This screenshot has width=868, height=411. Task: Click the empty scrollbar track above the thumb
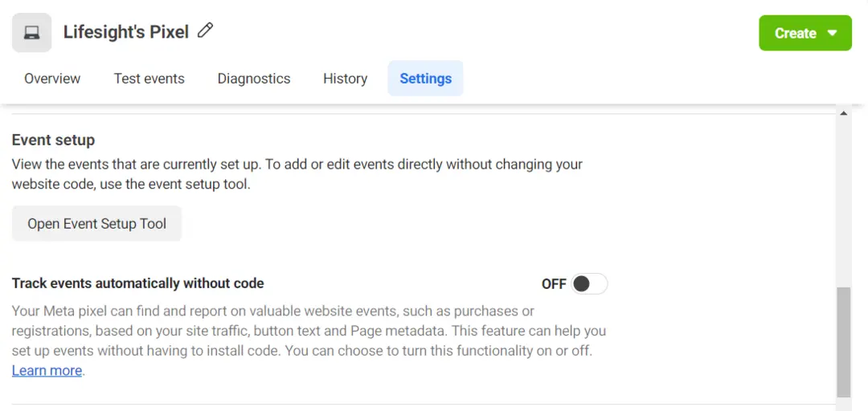[x=843, y=202]
